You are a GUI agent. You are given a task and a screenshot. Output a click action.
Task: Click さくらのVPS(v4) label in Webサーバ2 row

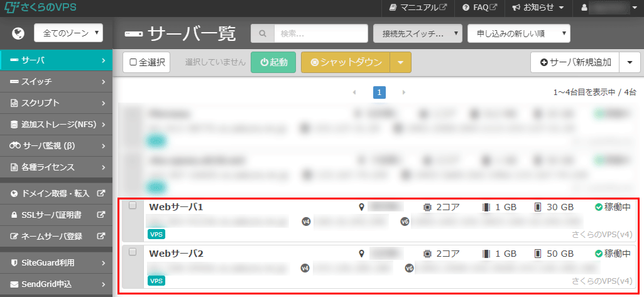pyautogui.click(x=602, y=281)
